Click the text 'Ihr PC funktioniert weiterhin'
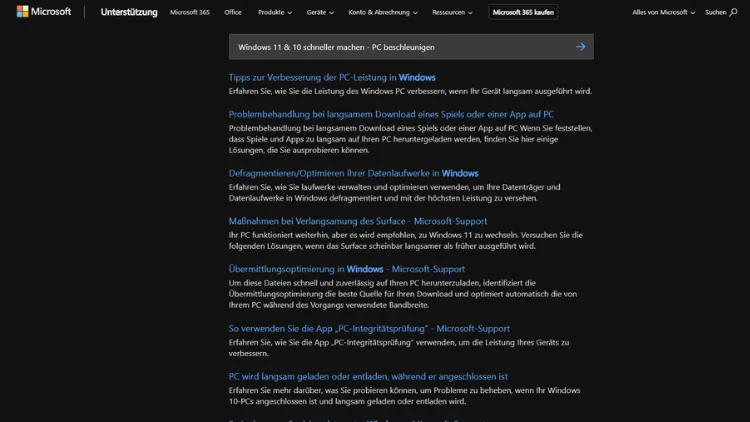750x422 pixels. [x=277, y=234]
